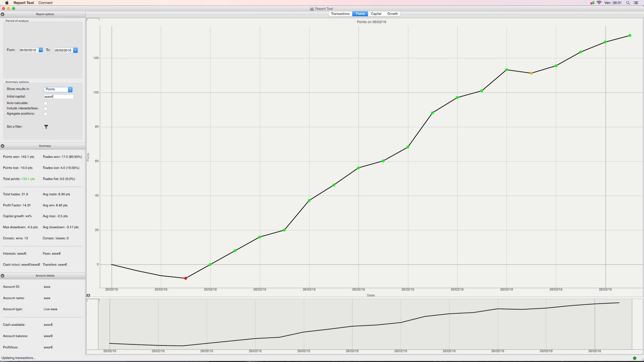The image size is (644, 362).
Task: Click the Wi-Fi status icon
Action: coord(599,3)
